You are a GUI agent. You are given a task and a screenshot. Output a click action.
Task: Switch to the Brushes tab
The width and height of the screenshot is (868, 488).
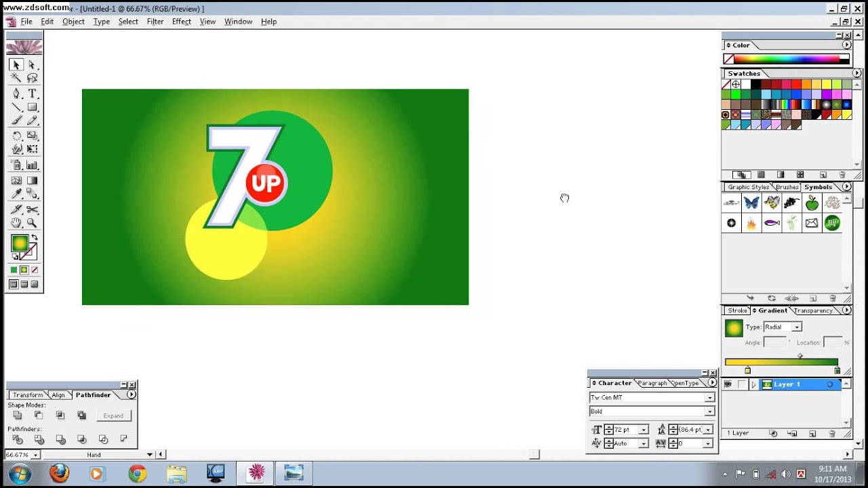click(x=787, y=187)
